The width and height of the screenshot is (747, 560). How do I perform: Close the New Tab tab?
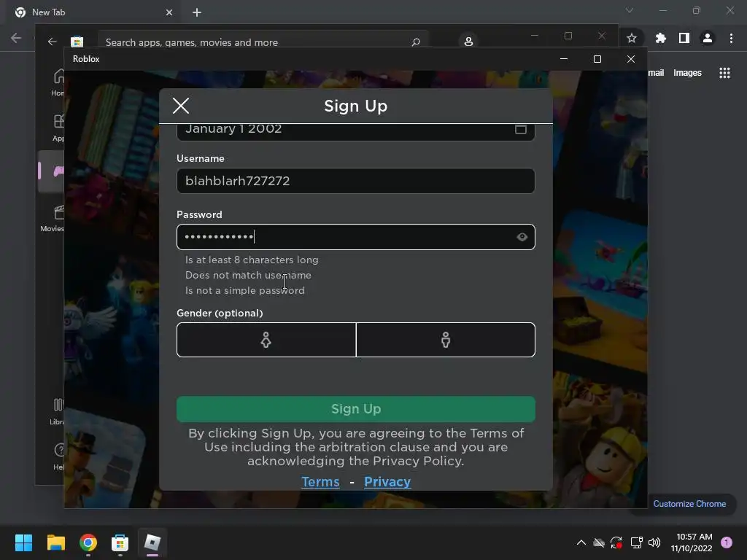pos(169,12)
